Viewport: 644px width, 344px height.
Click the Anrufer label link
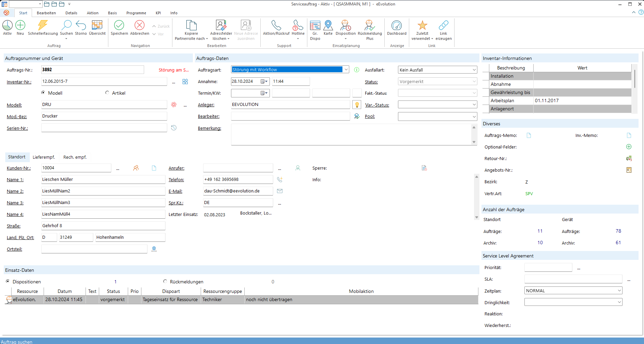177,168
